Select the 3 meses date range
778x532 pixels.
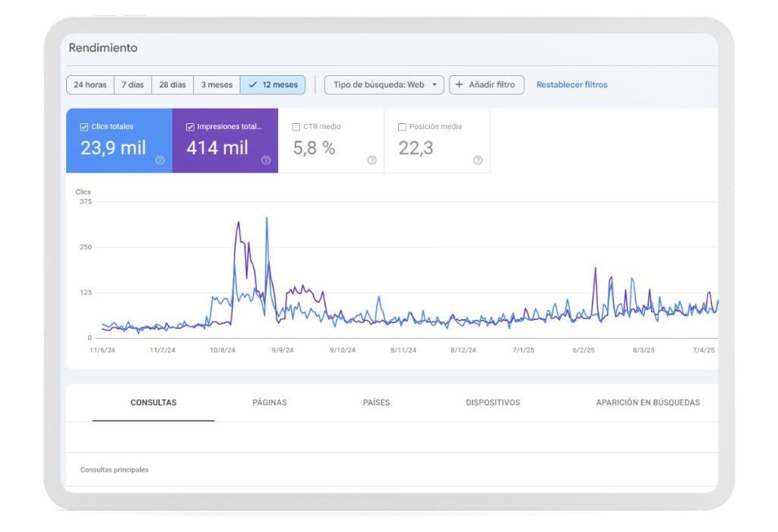click(217, 85)
